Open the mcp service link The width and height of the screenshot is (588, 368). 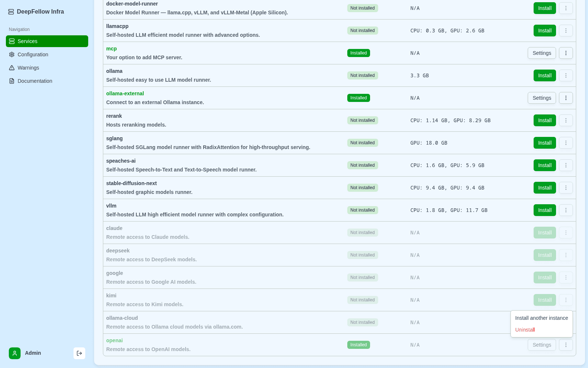pyautogui.click(x=111, y=49)
